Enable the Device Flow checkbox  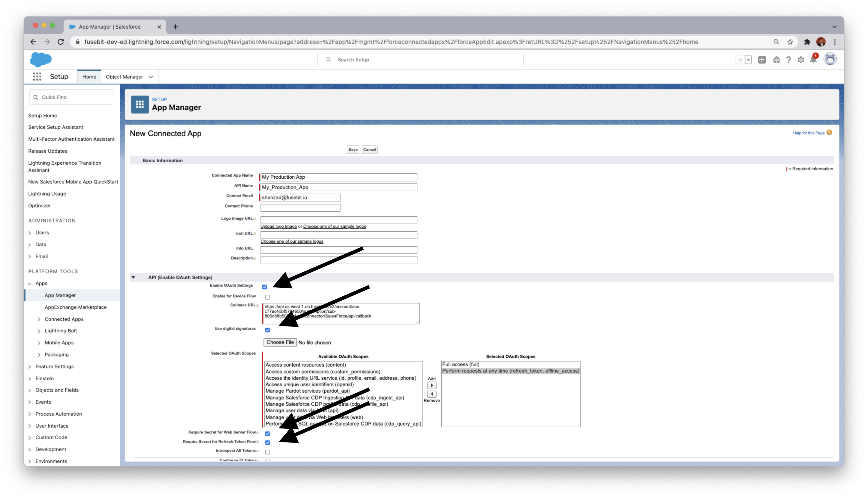coord(267,297)
